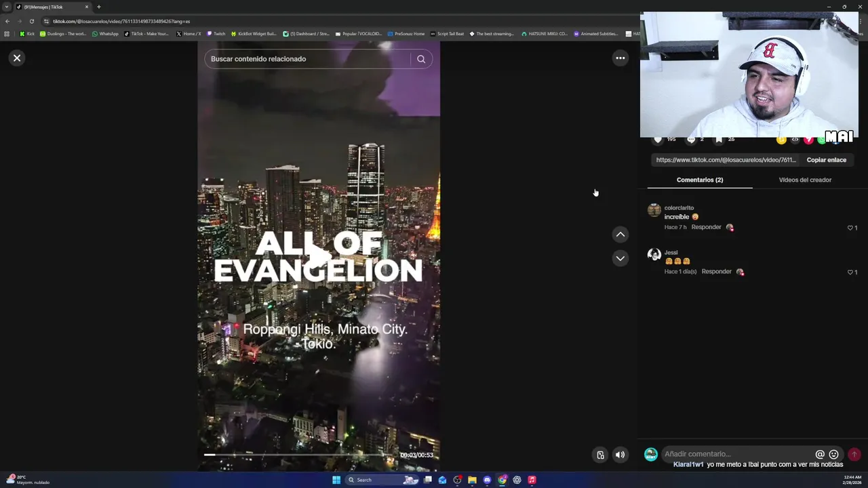This screenshot has width=868, height=488.
Task: Open the emoji picker in comment box
Action: (x=834, y=454)
